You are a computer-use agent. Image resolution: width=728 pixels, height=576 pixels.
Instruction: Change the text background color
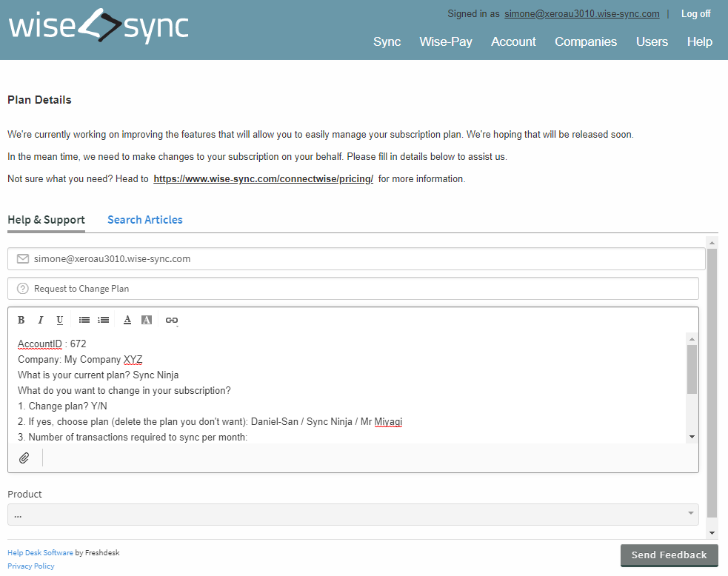pos(147,320)
